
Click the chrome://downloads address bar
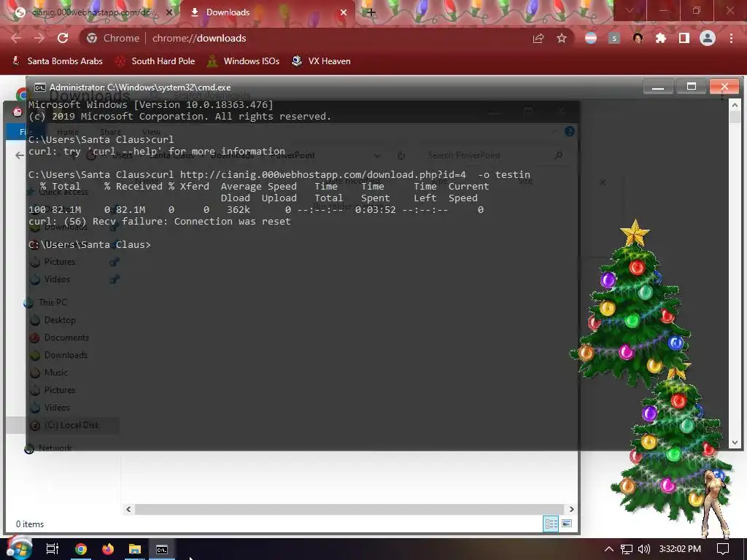(x=305, y=38)
